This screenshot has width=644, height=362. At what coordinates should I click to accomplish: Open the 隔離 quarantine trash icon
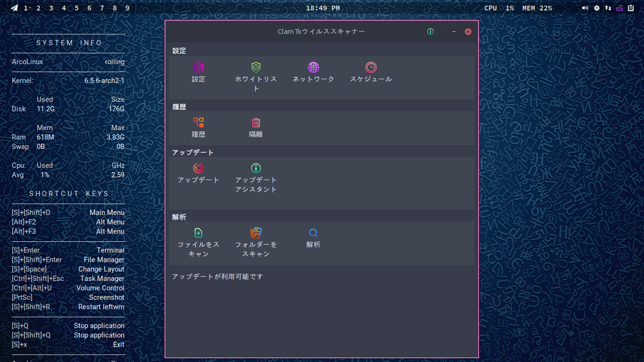point(256,123)
